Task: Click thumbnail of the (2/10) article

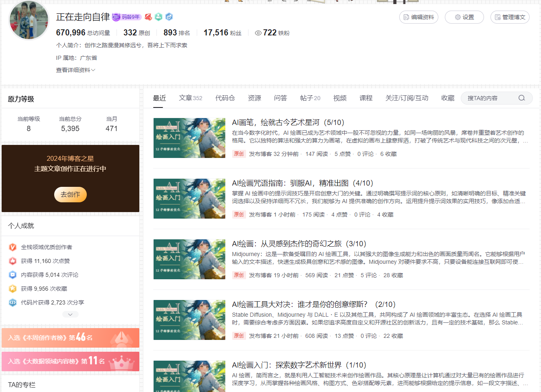Action: click(x=189, y=320)
